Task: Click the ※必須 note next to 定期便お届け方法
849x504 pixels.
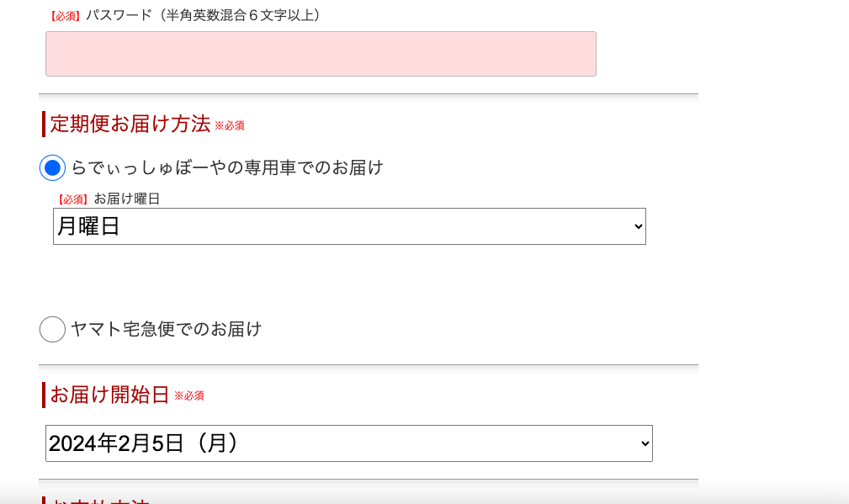Action: pyautogui.click(x=229, y=126)
